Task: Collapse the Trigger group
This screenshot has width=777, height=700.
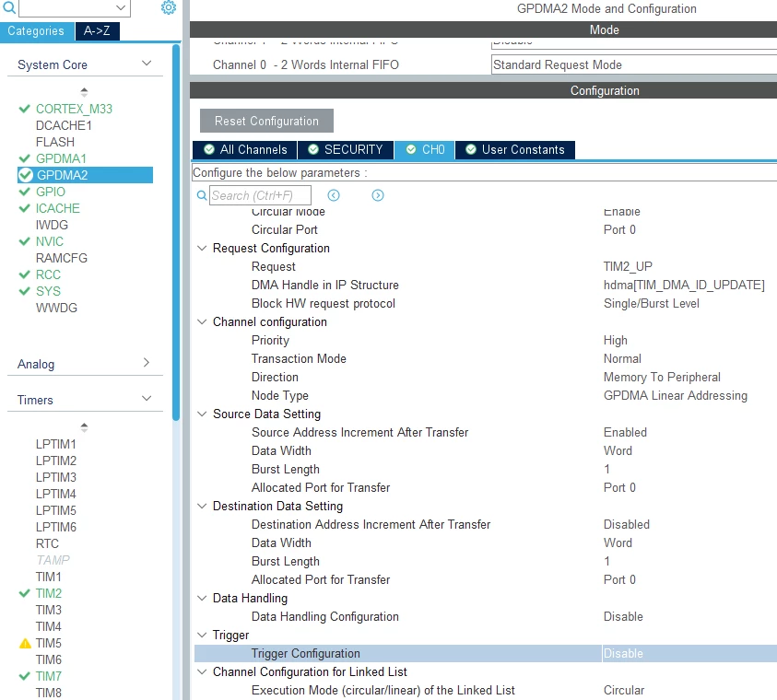Action: click(202, 635)
